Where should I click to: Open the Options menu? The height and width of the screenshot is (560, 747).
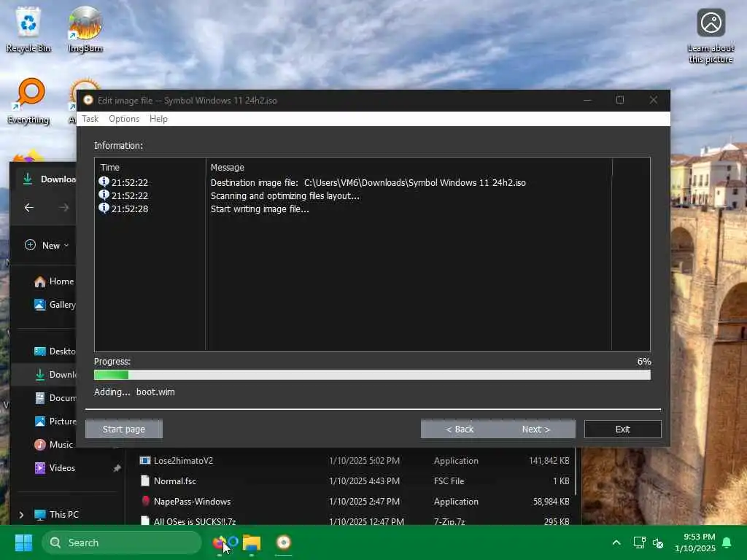click(124, 119)
